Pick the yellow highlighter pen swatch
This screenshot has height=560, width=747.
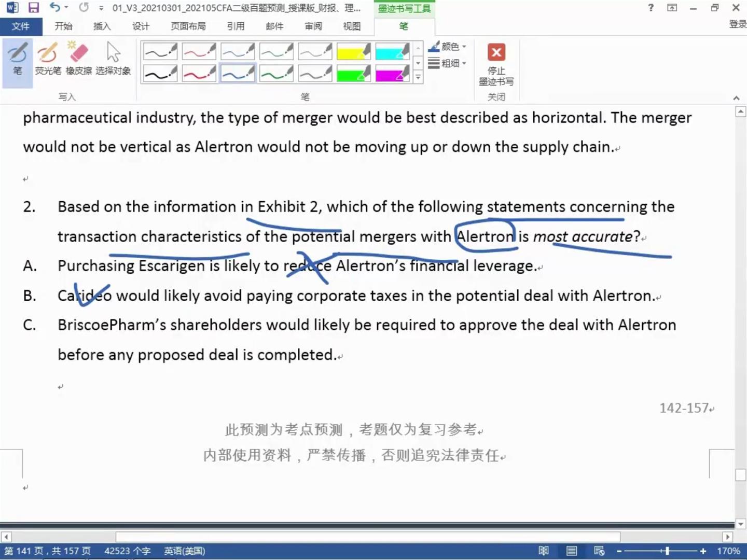[x=353, y=51]
